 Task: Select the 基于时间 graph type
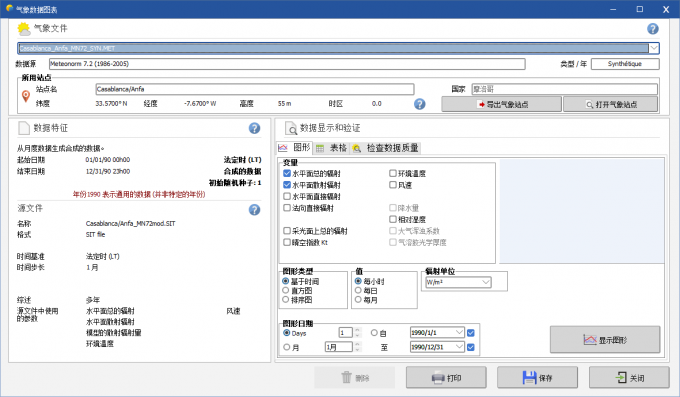click(286, 281)
